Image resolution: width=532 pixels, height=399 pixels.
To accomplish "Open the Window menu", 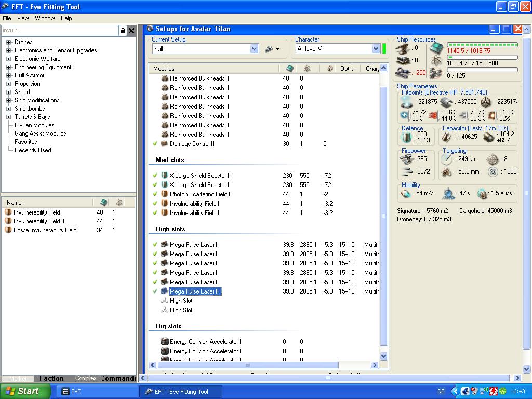I will [45, 18].
